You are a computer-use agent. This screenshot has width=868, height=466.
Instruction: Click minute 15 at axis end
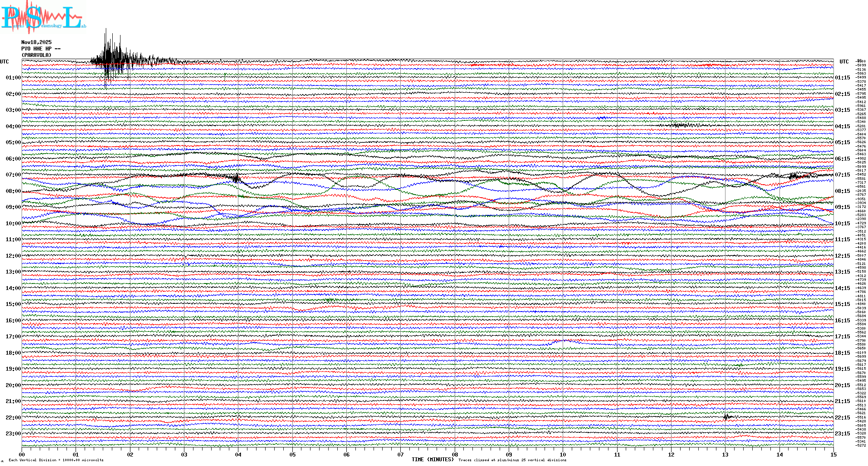pyautogui.click(x=833, y=454)
